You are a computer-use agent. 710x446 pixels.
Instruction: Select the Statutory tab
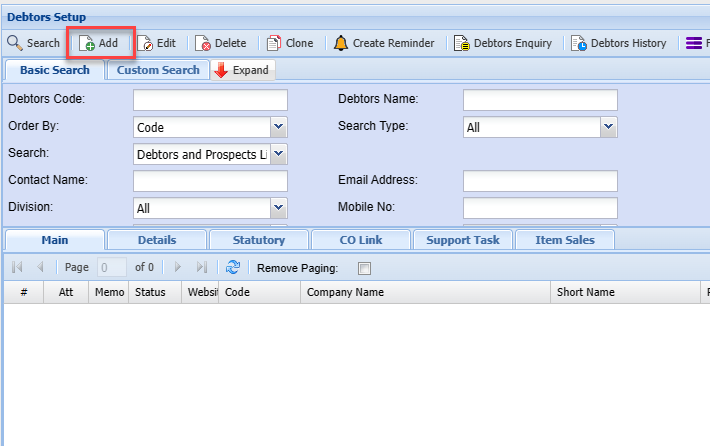259,240
